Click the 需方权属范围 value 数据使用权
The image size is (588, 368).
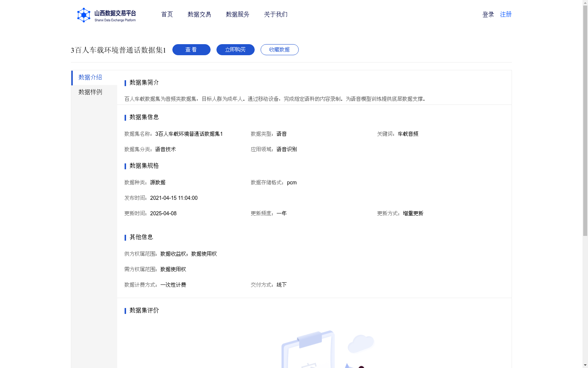[x=173, y=269]
